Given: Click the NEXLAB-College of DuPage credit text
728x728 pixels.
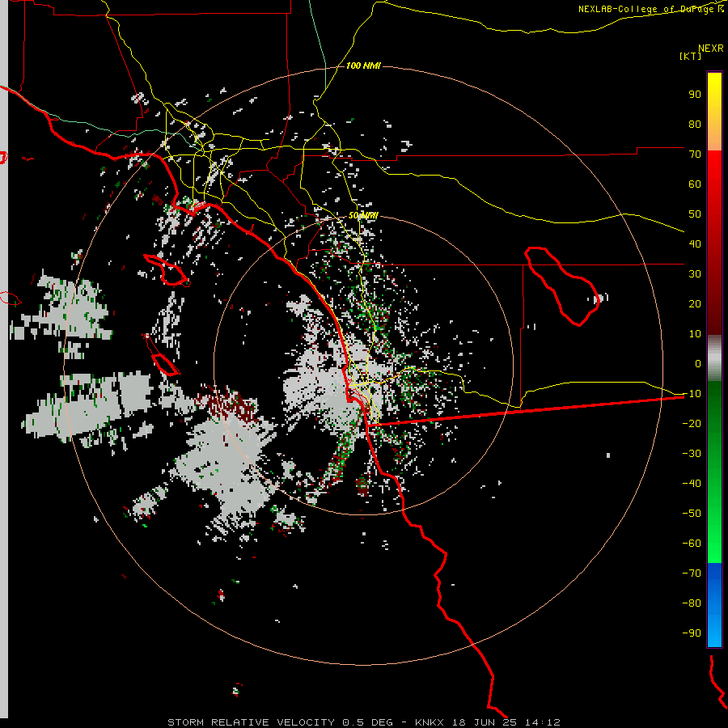Looking at the screenshot, I should coord(645,9).
